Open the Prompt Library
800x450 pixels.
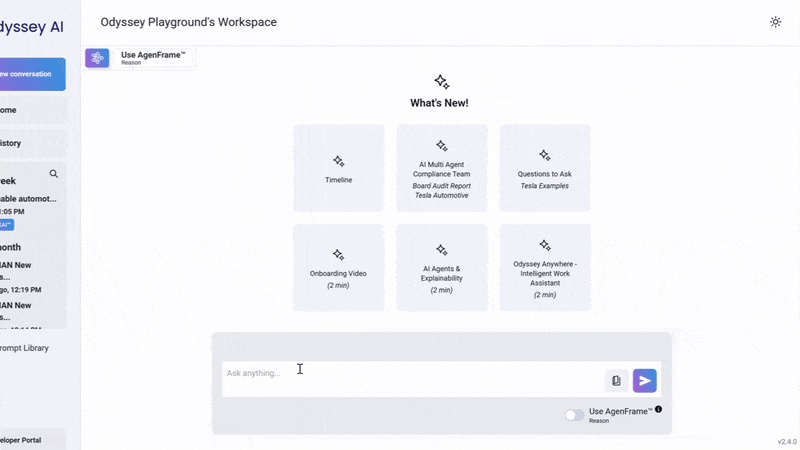(24, 348)
